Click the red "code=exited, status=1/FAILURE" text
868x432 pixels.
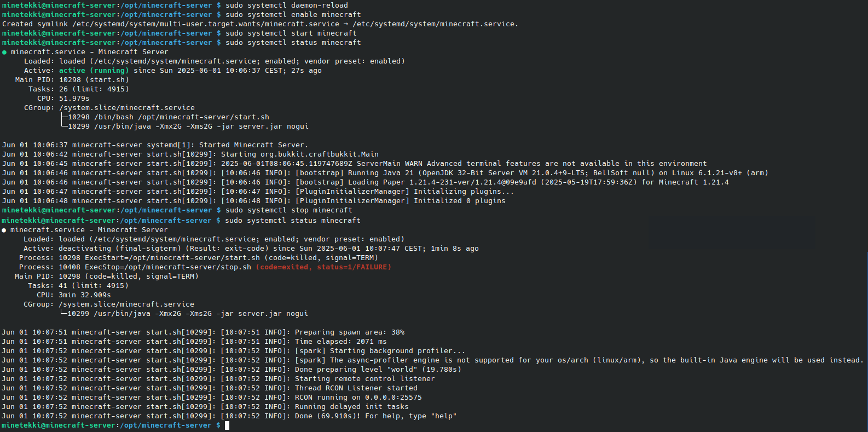click(326, 267)
